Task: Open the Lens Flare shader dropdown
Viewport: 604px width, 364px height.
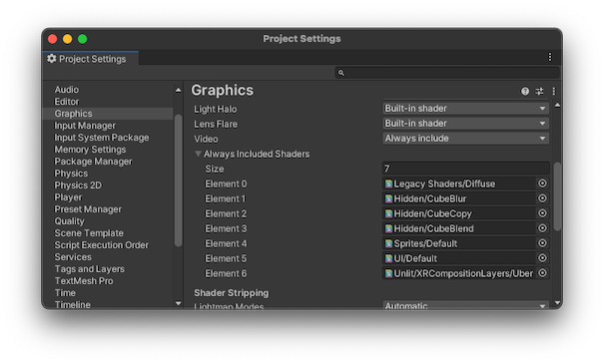Action: pyautogui.click(x=465, y=124)
